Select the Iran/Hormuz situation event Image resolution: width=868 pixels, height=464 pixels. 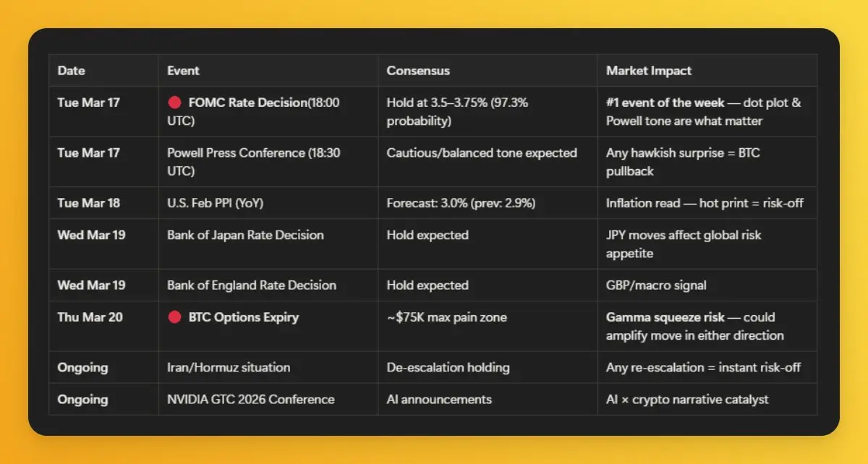point(229,367)
